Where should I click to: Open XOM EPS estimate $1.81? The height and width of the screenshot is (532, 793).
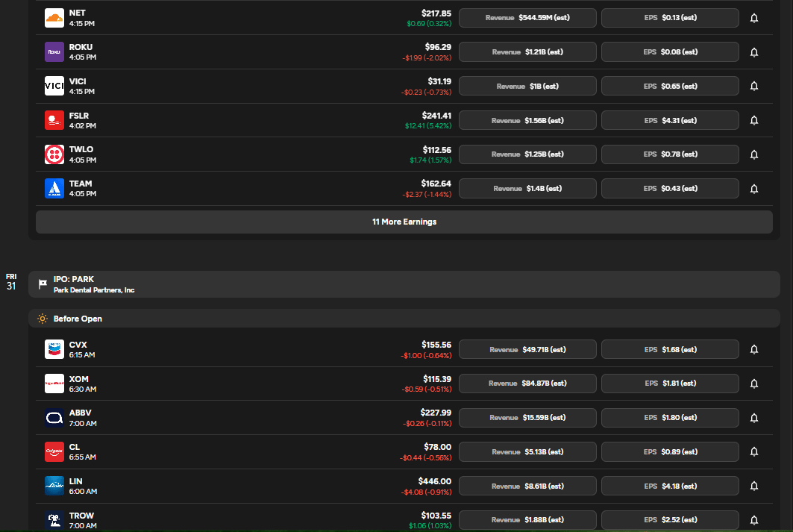(x=670, y=384)
